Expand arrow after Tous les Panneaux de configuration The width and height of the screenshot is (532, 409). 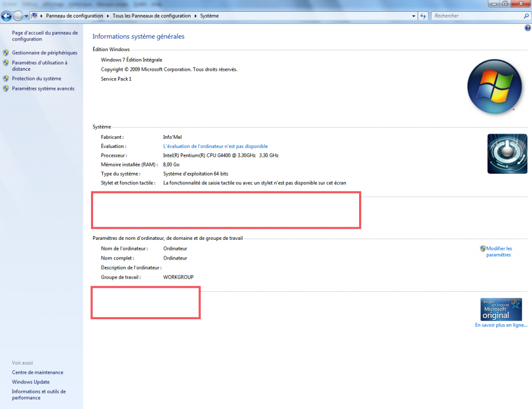coord(195,16)
